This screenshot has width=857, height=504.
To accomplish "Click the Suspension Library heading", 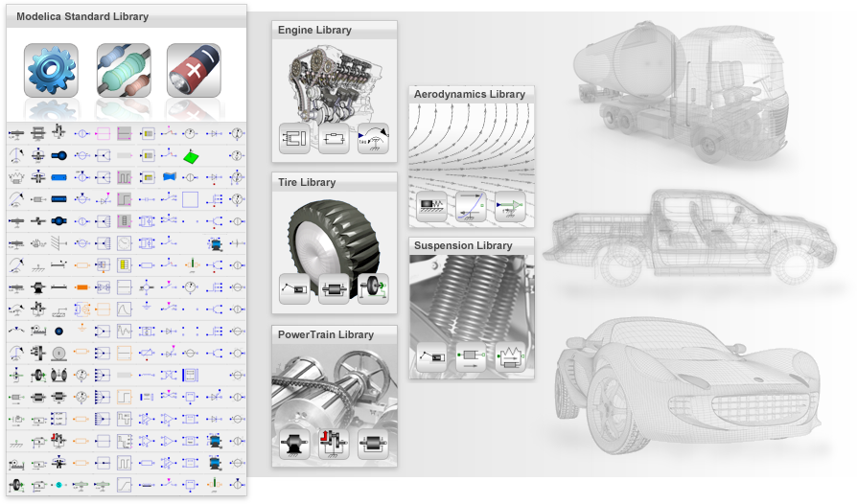I will (x=463, y=245).
